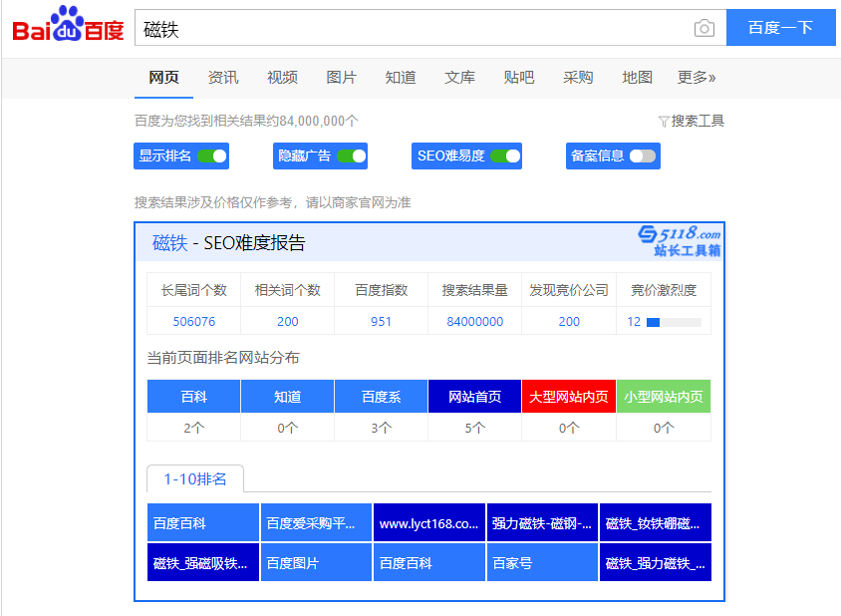Click rank tile 百度图片
Screen dimensions: 841x616
317,562
